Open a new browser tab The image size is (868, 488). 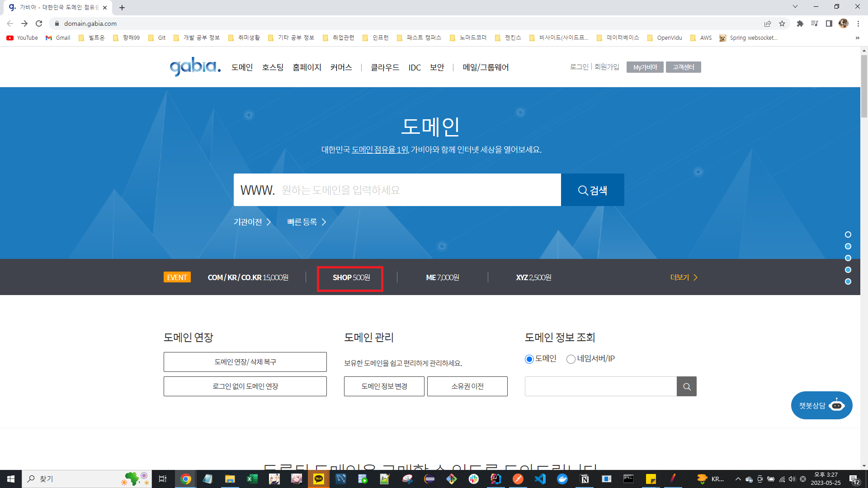coord(122,8)
